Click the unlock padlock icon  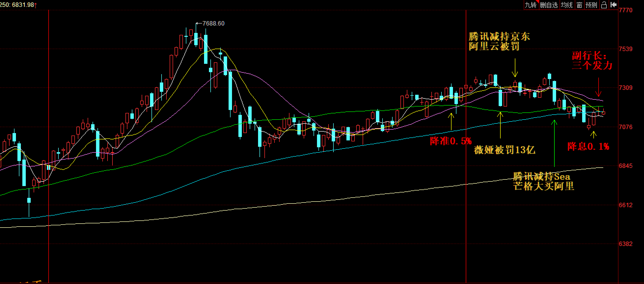click(x=604, y=5)
